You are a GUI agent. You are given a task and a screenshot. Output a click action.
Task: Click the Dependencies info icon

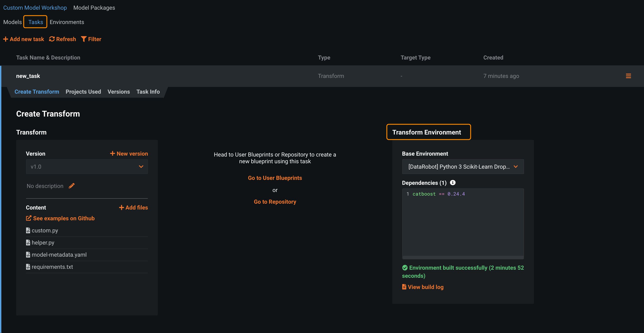[453, 183]
